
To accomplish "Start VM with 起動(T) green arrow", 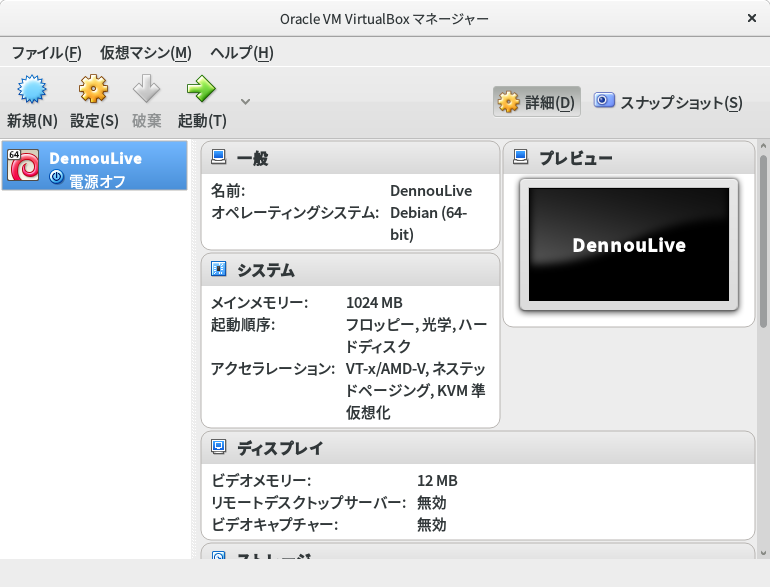I will pos(201,89).
